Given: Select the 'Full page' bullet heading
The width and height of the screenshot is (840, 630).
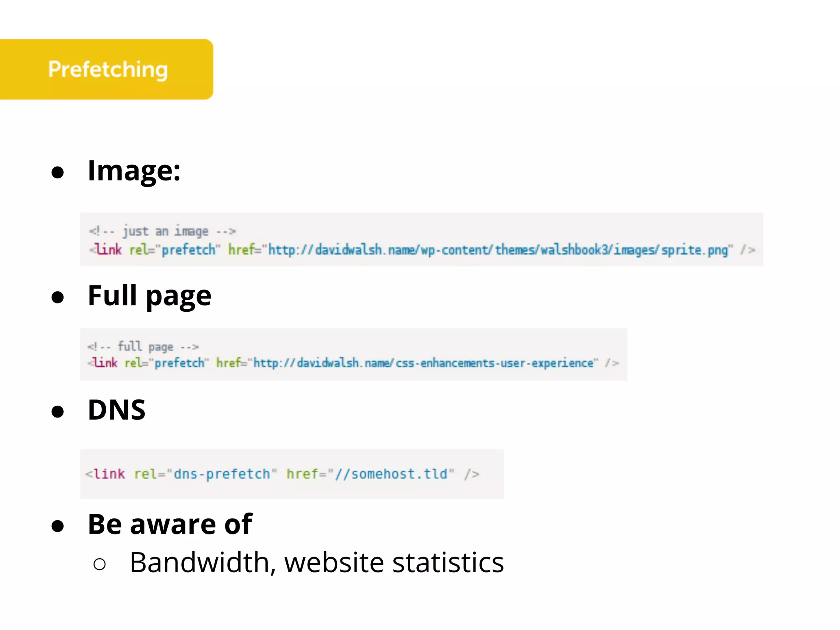Looking at the screenshot, I should [x=150, y=296].
